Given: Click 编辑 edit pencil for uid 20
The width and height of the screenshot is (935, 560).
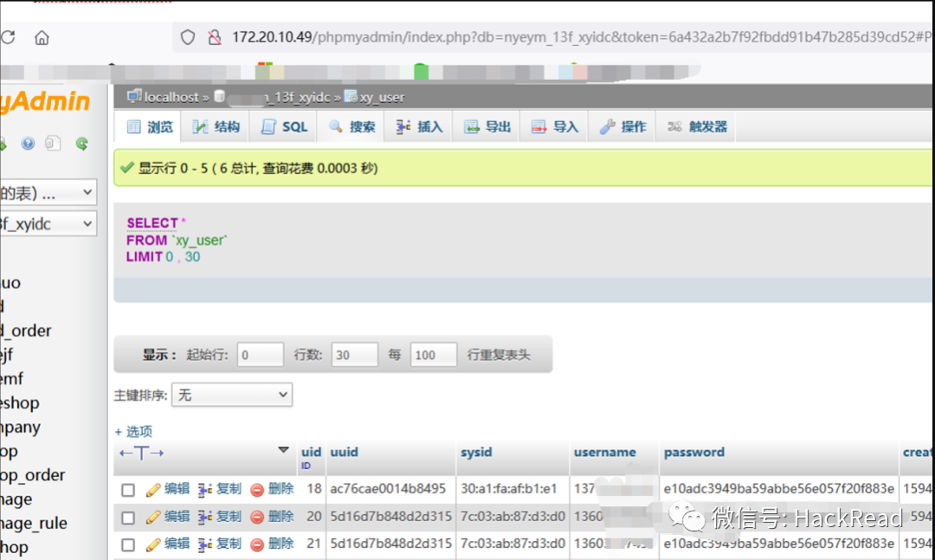Looking at the screenshot, I should pyautogui.click(x=168, y=517).
